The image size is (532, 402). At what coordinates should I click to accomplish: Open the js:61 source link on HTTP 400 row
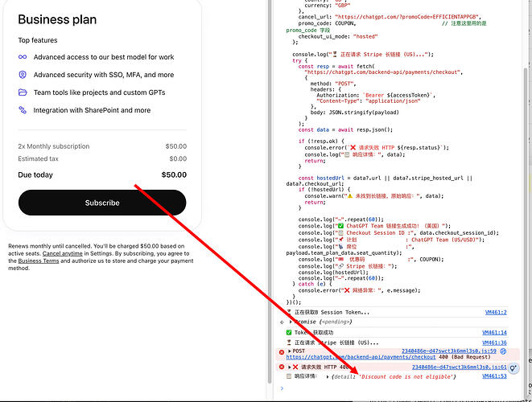click(x=460, y=367)
